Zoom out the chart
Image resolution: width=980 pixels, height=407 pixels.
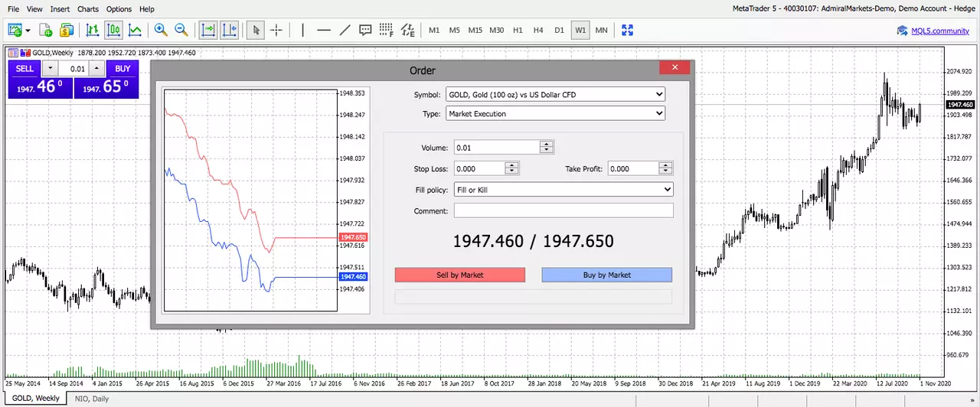pyautogui.click(x=181, y=31)
